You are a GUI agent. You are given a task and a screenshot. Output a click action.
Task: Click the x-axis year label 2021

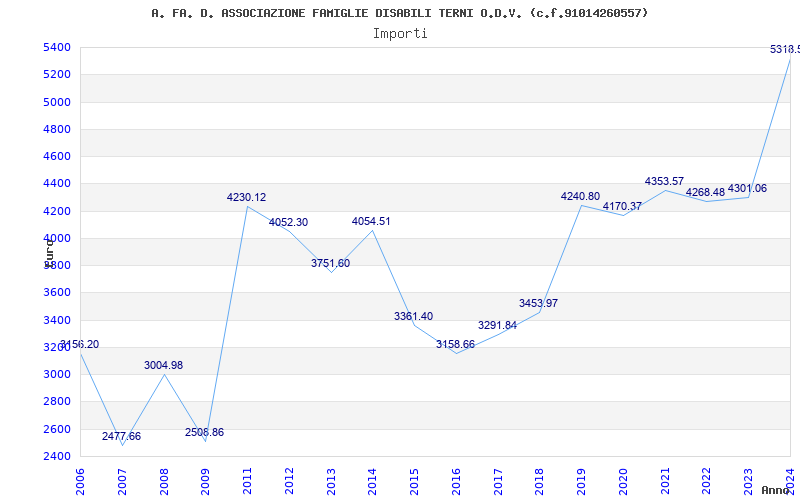tap(665, 482)
